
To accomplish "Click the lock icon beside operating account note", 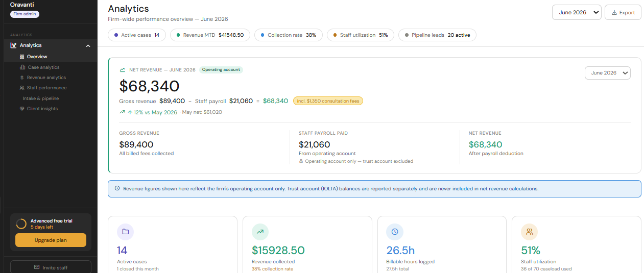I will pyautogui.click(x=301, y=161).
